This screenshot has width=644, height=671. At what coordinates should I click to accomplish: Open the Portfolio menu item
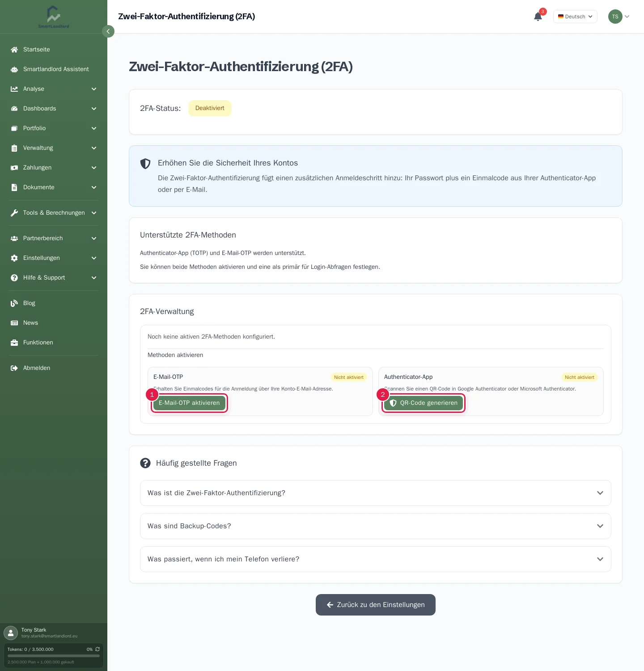[54, 128]
